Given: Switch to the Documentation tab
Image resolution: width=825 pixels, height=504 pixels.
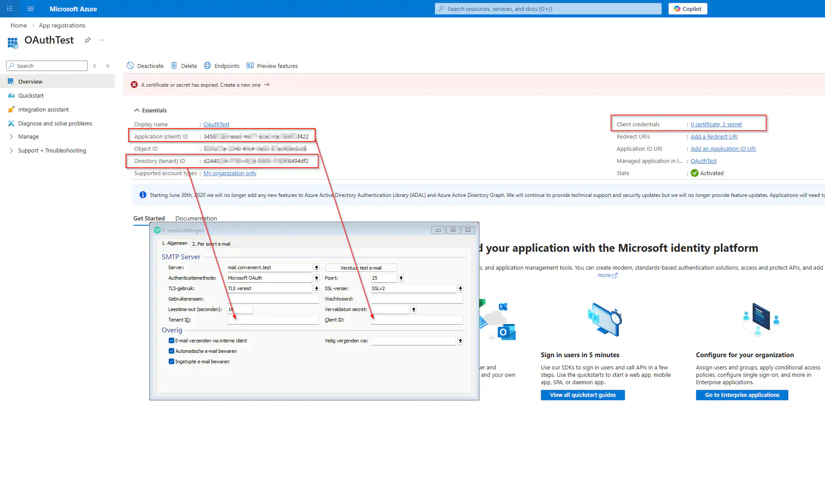Looking at the screenshot, I should [x=196, y=218].
